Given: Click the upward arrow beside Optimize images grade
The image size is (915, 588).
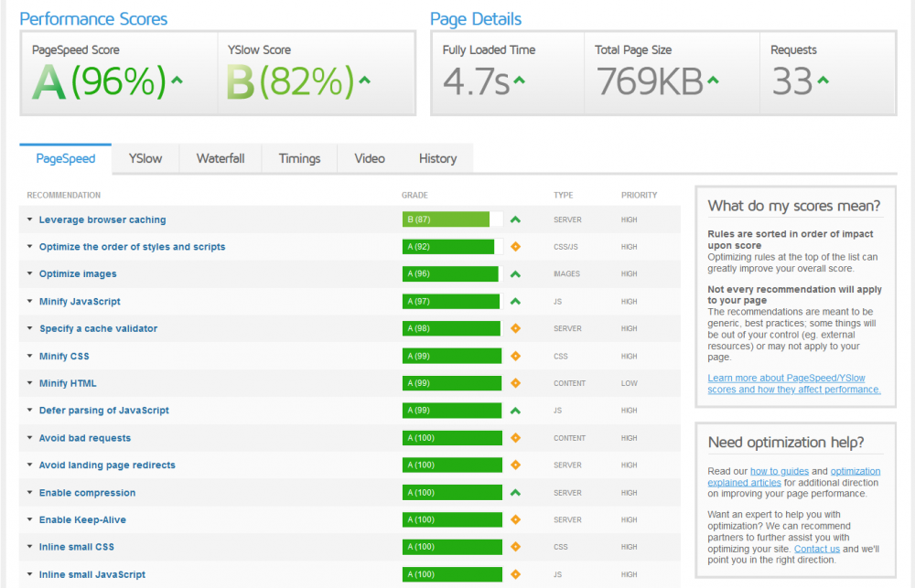Looking at the screenshot, I should click(x=515, y=273).
